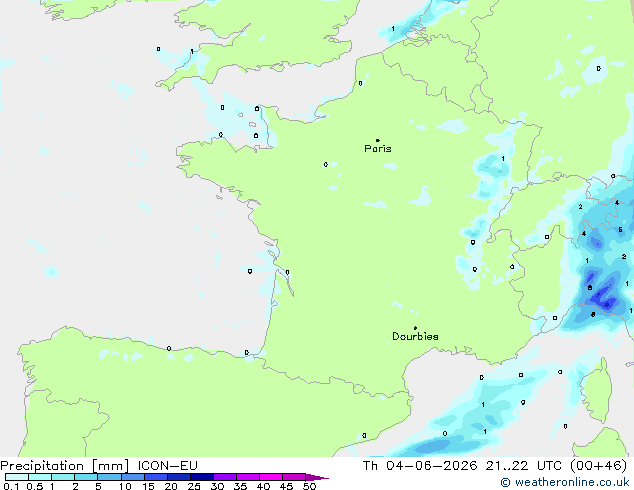This screenshot has width=634, height=490.
Task: Click the legend value label '0.5'
Action: tap(35, 486)
